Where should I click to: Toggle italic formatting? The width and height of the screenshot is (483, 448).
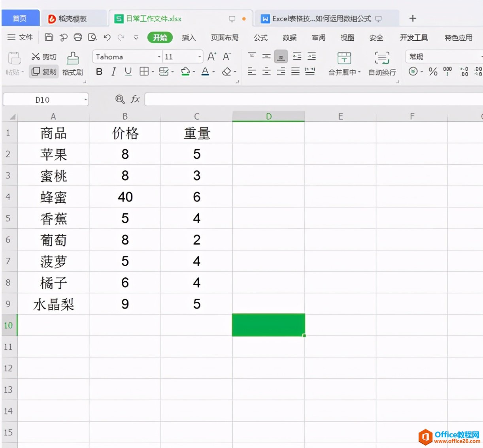(x=113, y=72)
